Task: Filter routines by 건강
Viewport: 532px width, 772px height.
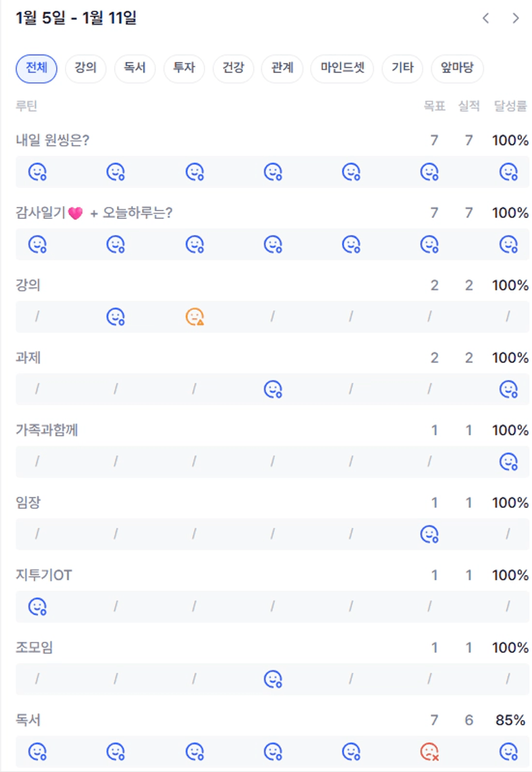Action: pyautogui.click(x=233, y=68)
